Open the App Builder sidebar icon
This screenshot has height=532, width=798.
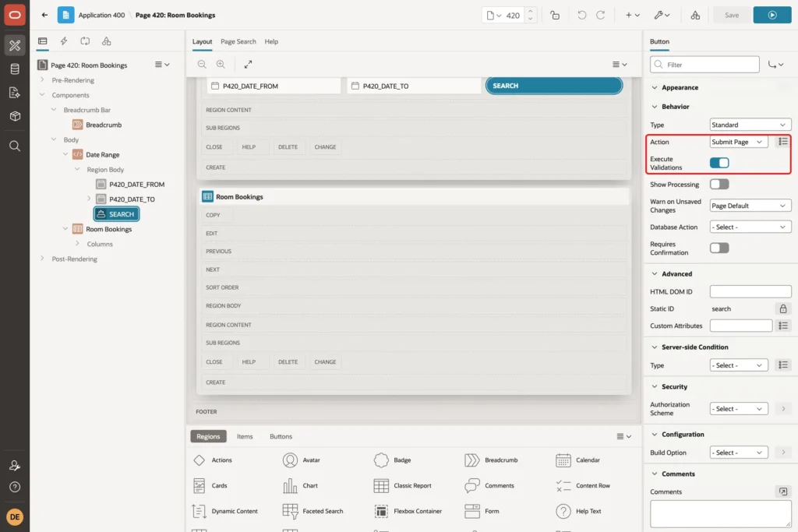point(15,45)
